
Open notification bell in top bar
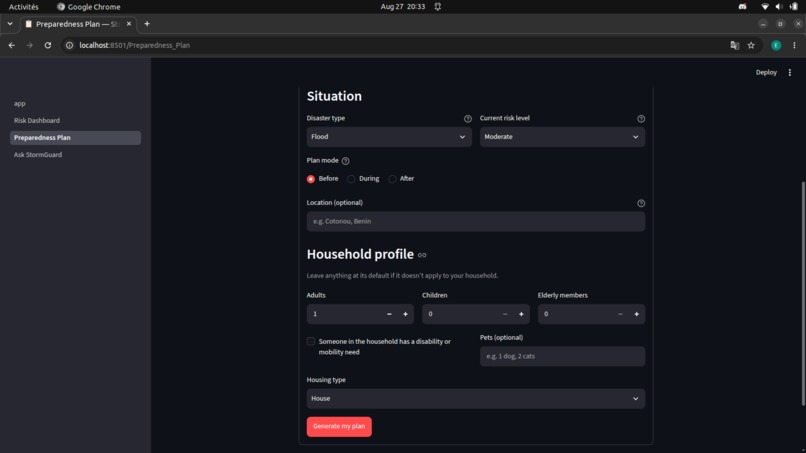coord(437,7)
